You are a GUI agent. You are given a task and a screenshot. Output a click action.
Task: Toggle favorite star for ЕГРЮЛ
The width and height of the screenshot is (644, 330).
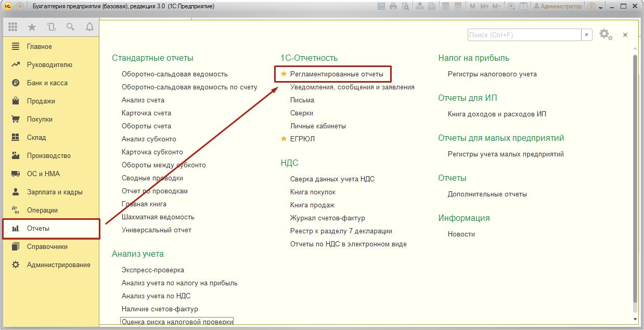(x=284, y=139)
